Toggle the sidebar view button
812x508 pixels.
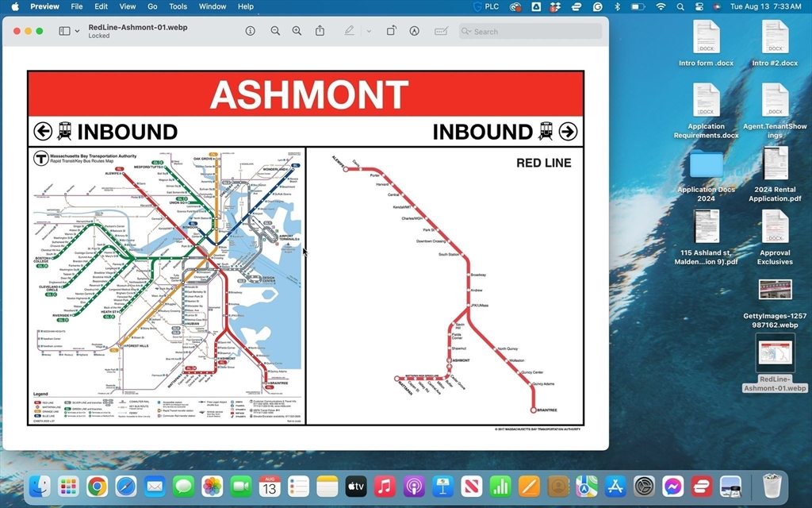pos(64,31)
